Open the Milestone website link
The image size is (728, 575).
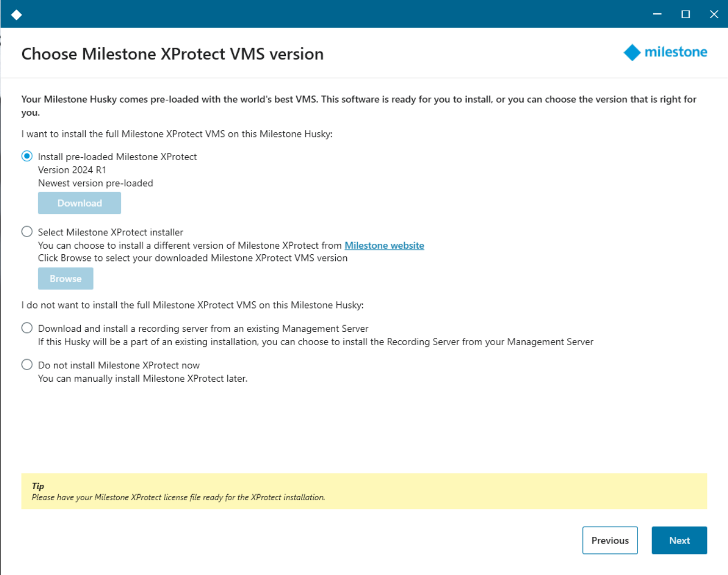tap(384, 245)
